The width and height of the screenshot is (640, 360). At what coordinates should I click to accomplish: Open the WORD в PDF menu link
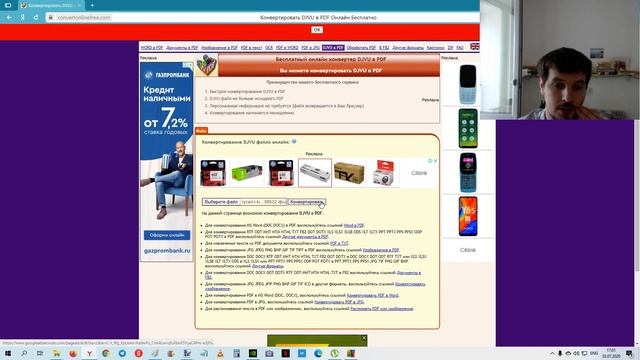click(x=152, y=48)
